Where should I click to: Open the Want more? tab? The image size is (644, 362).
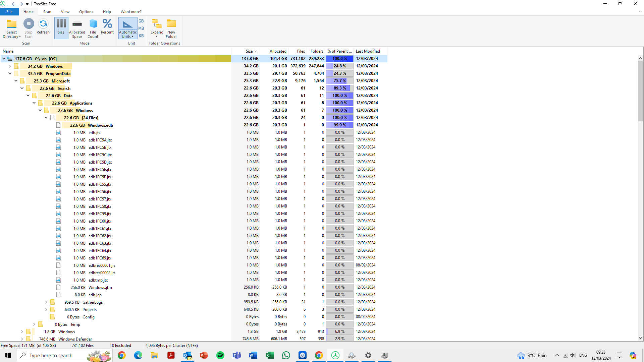(x=131, y=12)
